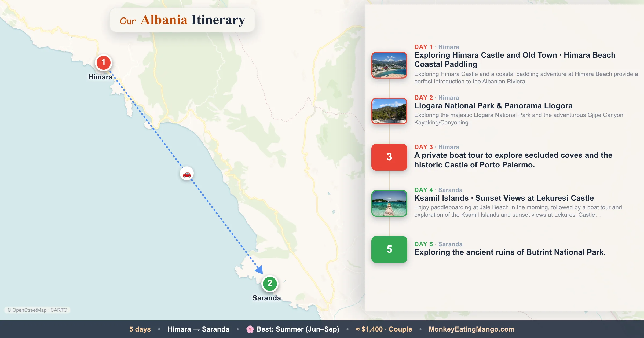
Task: Open Llogara National Park & Panorama Llogora title
Action: pos(493,106)
